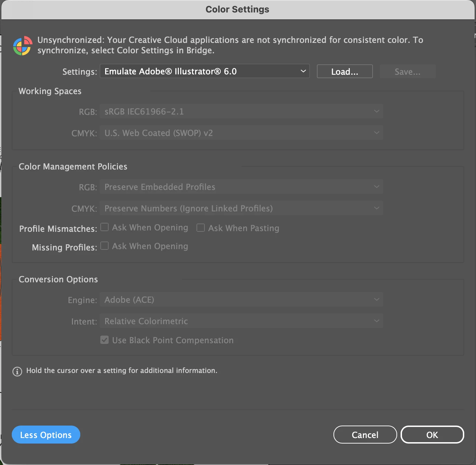Click the Load... button
Screen dimensions: 476x465
(345, 72)
